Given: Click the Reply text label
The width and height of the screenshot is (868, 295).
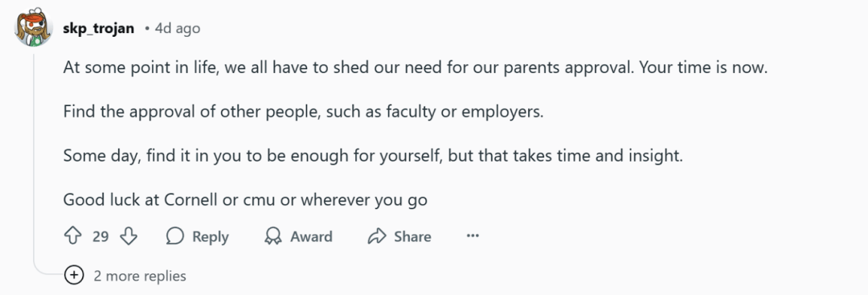Looking at the screenshot, I should (x=211, y=237).
